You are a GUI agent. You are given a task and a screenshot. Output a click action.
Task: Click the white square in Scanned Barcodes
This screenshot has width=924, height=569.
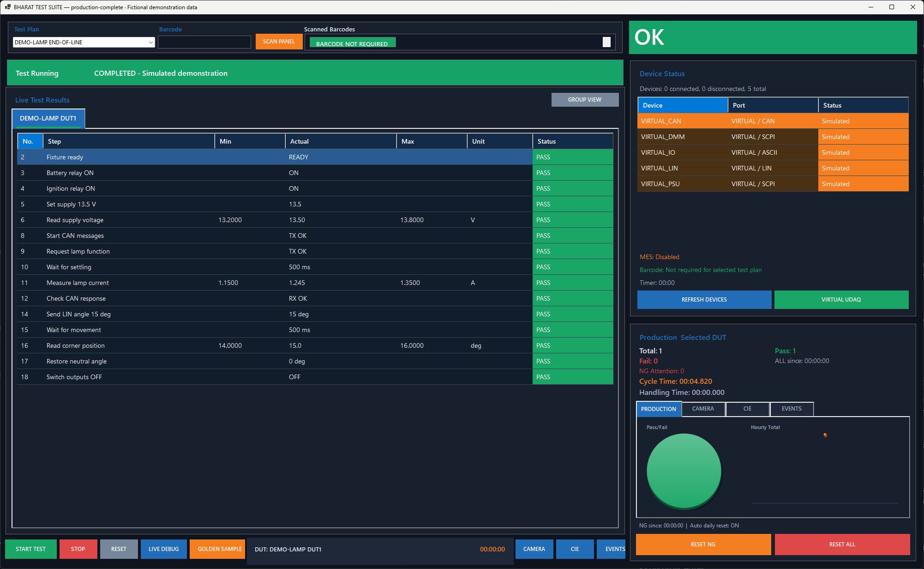pyautogui.click(x=606, y=42)
